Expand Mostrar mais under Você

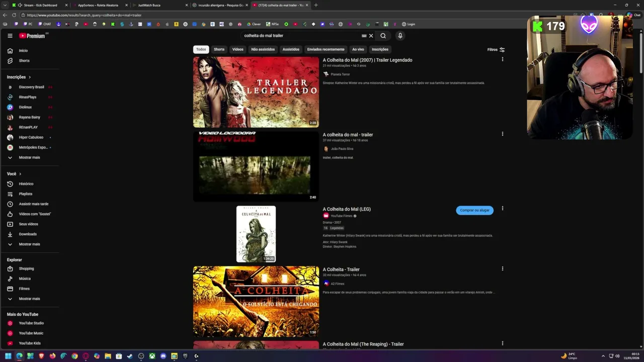[29, 244]
